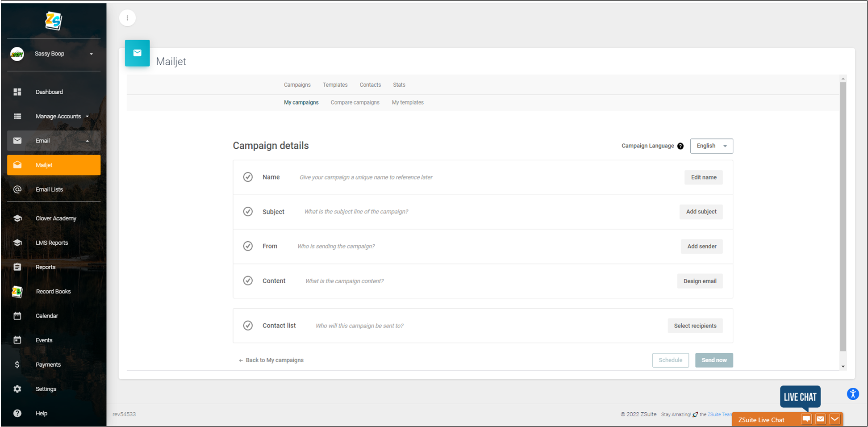Click the Design email button
This screenshot has width=868, height=427.
pyautogui.click(x=700, y=281)
